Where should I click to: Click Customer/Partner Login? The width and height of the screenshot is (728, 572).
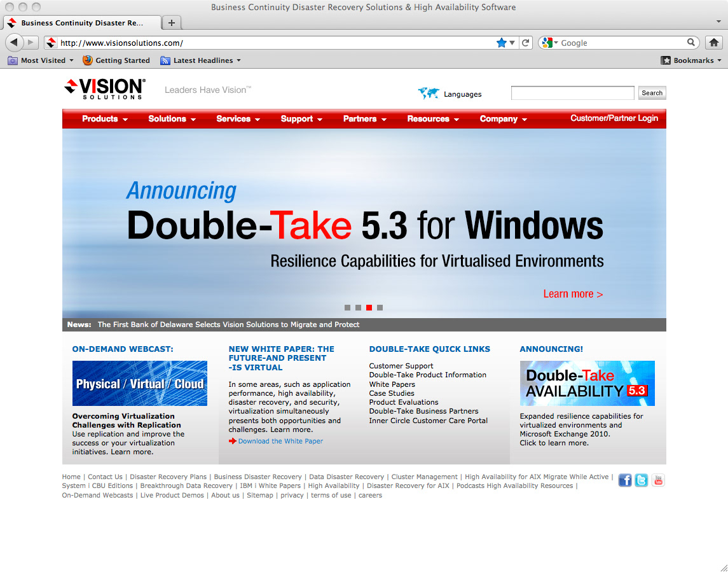coord(614,118)
